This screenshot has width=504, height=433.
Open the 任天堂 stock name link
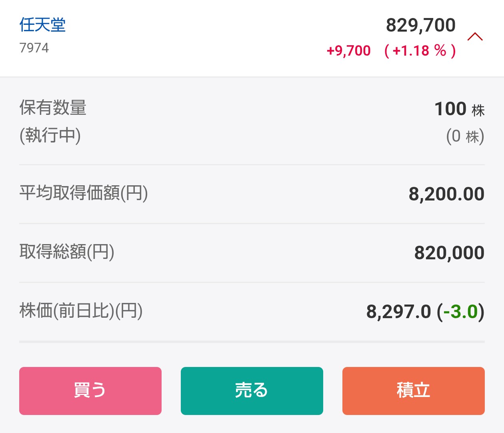[x=42, y=25]
